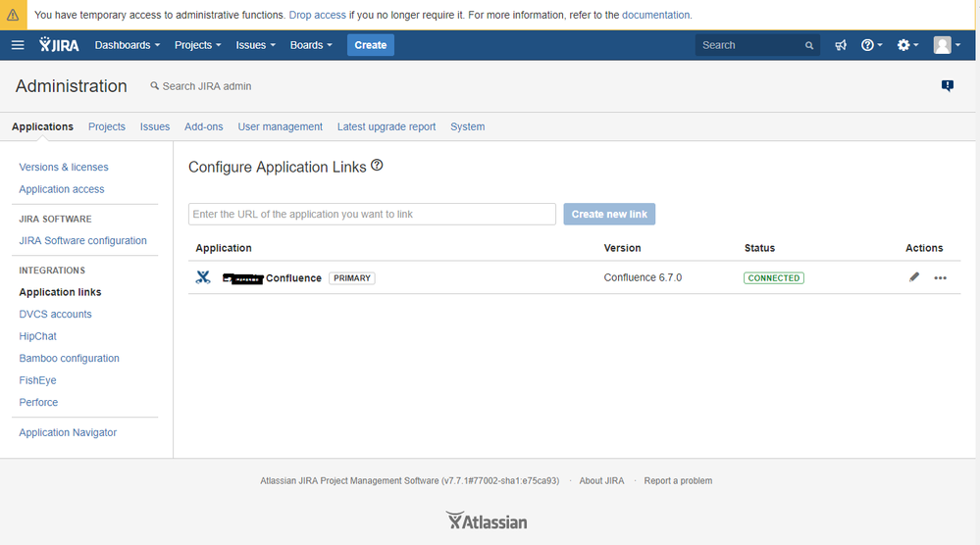Click the Confluence application name

pos(272,277)
